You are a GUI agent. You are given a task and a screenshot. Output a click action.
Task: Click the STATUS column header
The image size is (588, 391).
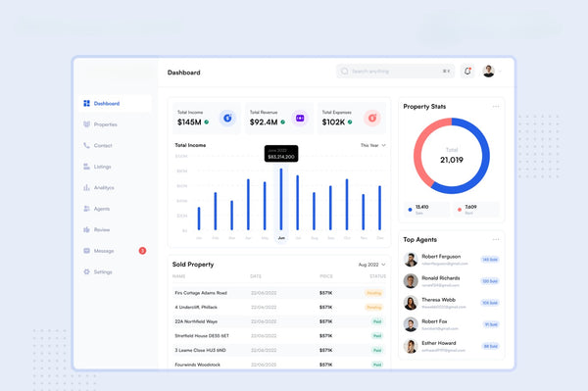(x=377, y=276)
